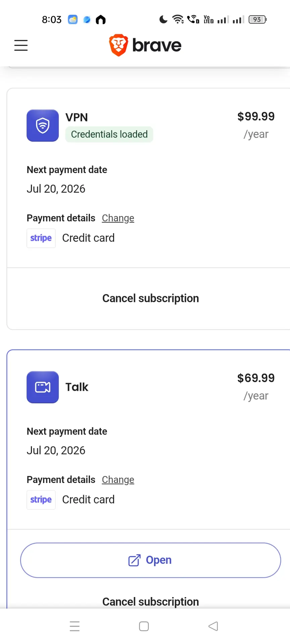The image size is (290, 644).
Task: Cancel the Talk subscription
Action: (x=150, y=601)
